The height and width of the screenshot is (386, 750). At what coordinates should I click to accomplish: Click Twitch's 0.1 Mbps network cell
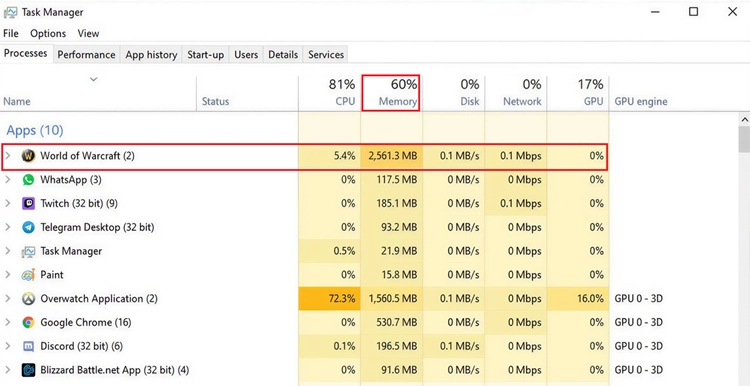pyautogui.click(x=516, y=204)
